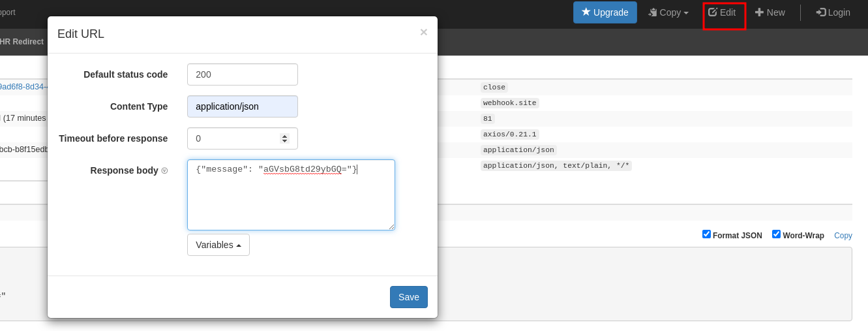Increase timeout using the stepper arrows
This screenshot has height=331, width=868.
284,136
